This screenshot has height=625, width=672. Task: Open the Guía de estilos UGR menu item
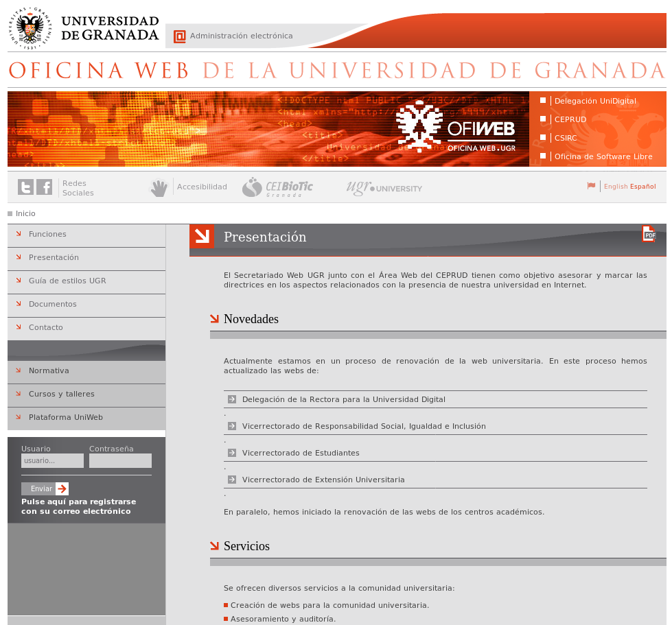(x=69, y=282)
